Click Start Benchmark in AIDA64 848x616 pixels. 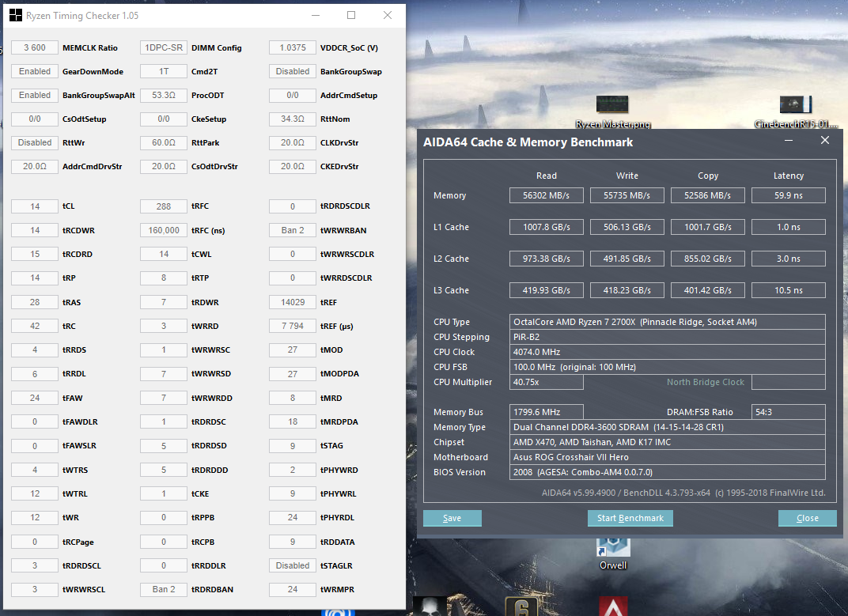click(x=630, y=518)
